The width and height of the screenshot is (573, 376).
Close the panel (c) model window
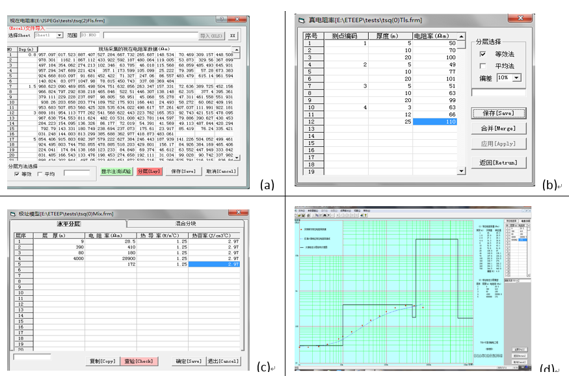tap(238, 213)
